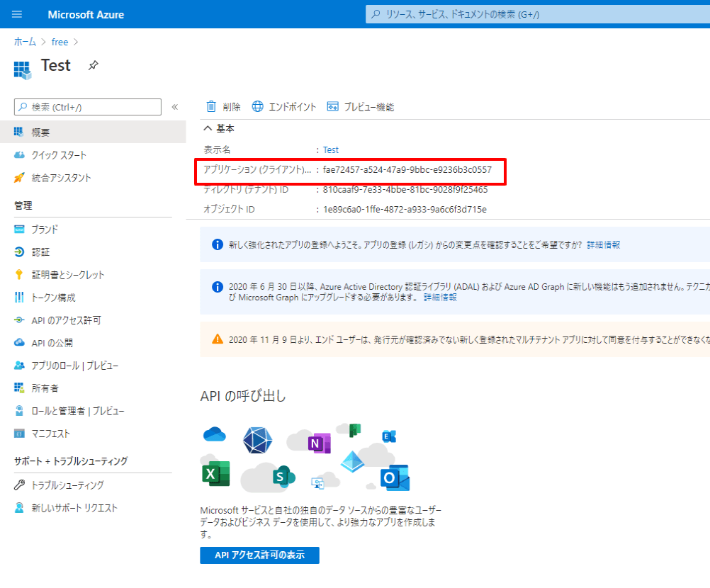The height and width of the screenshot is (588, 710).
Task: Open 詳細情報 link in ADAL notice
Action: tap(440, 298)
